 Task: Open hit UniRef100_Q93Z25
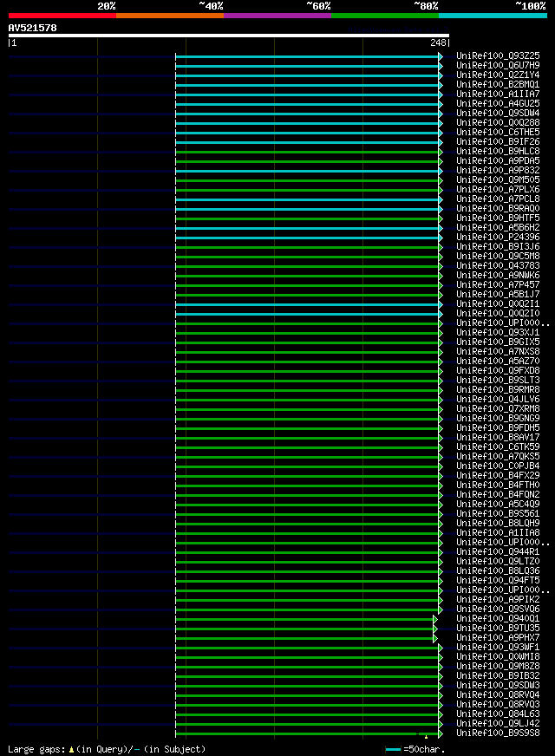point(498,56)
